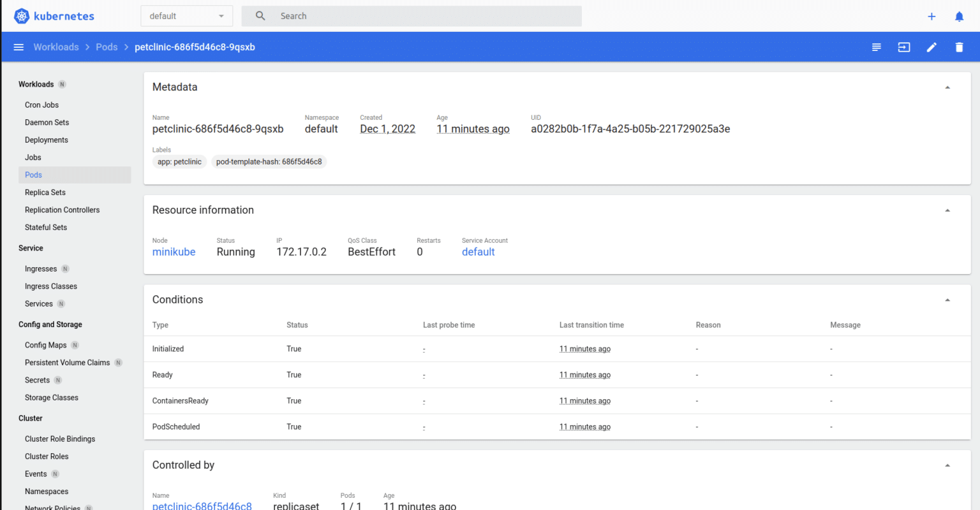
Task: Click the Kubernetes logo icon
Action: (22, 16)
